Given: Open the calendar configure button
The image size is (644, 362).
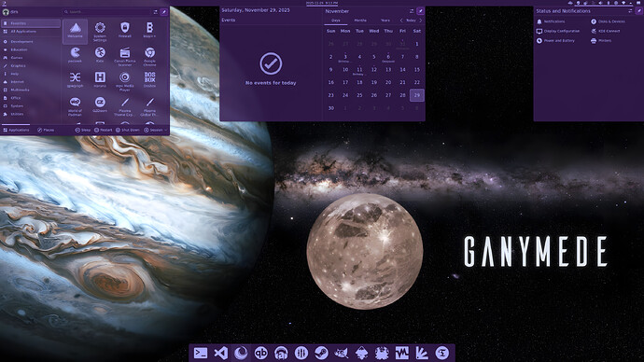Looking at the screenshot, I should click(412, 11).
